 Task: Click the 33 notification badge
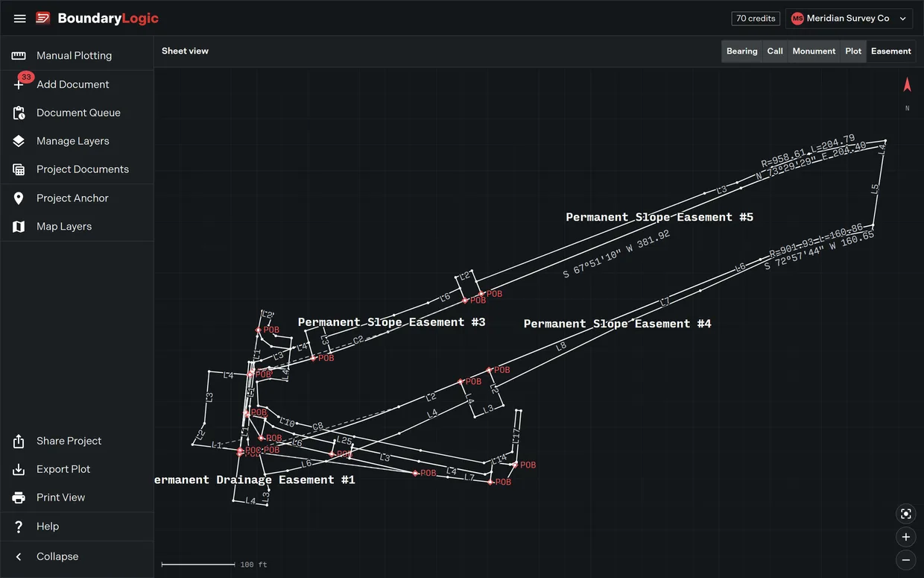point(26,77)
